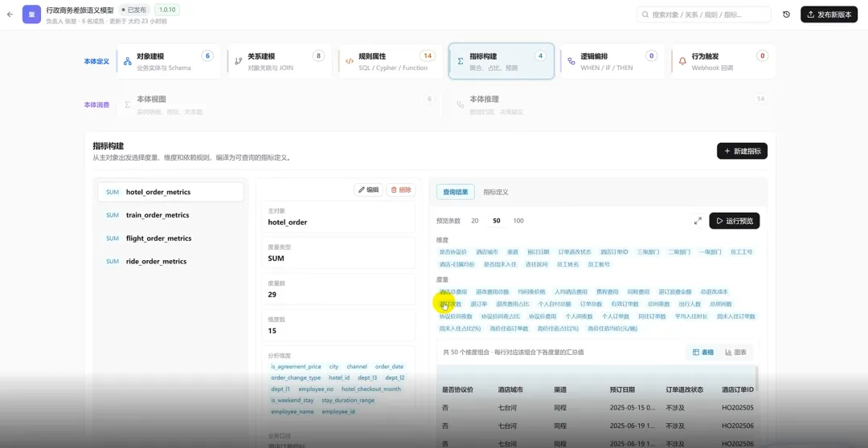Screen dimensions: 868x448
Task: Click the 三级部门 dimension chip
Action: pos(649,251)
